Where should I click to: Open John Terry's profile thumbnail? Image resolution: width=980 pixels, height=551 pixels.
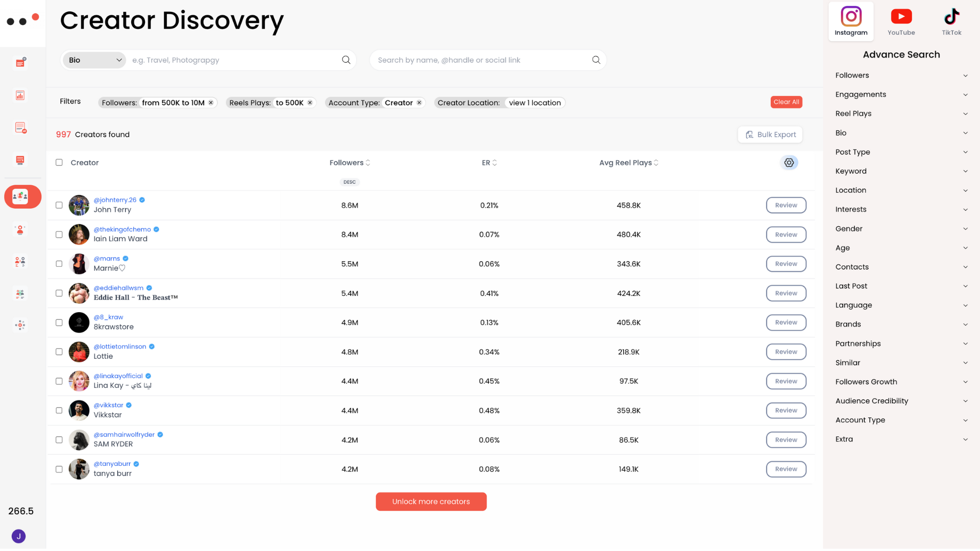[79, 205]
